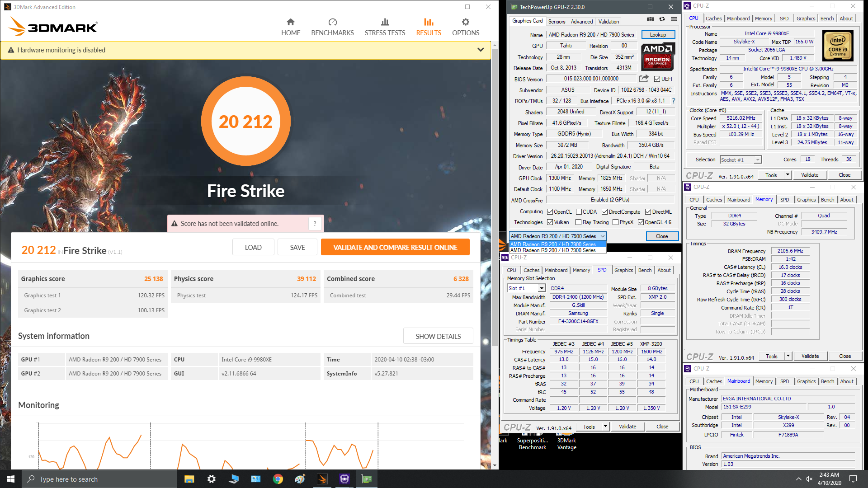
Task: Open the Windows Start menu
Action: coord(11,479)
